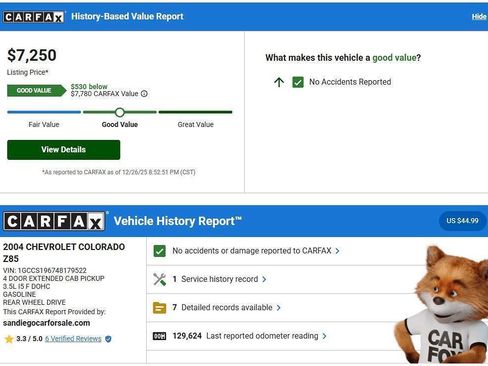This screenshot has width=488, height=366.
Task: Click the CARFAX logo in Value Report header
Action: tap(34, 17)
